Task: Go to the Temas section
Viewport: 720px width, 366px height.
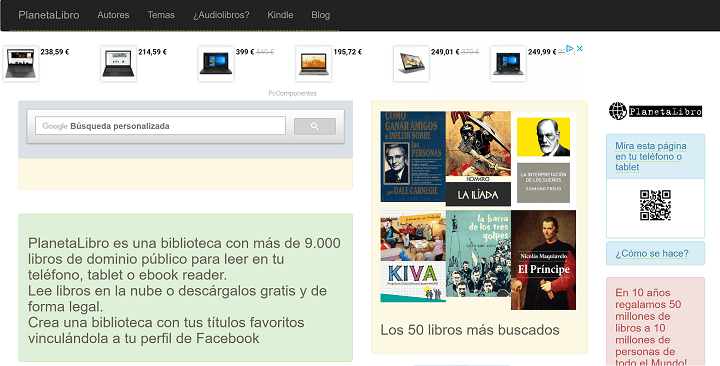Action: point(161,15)
